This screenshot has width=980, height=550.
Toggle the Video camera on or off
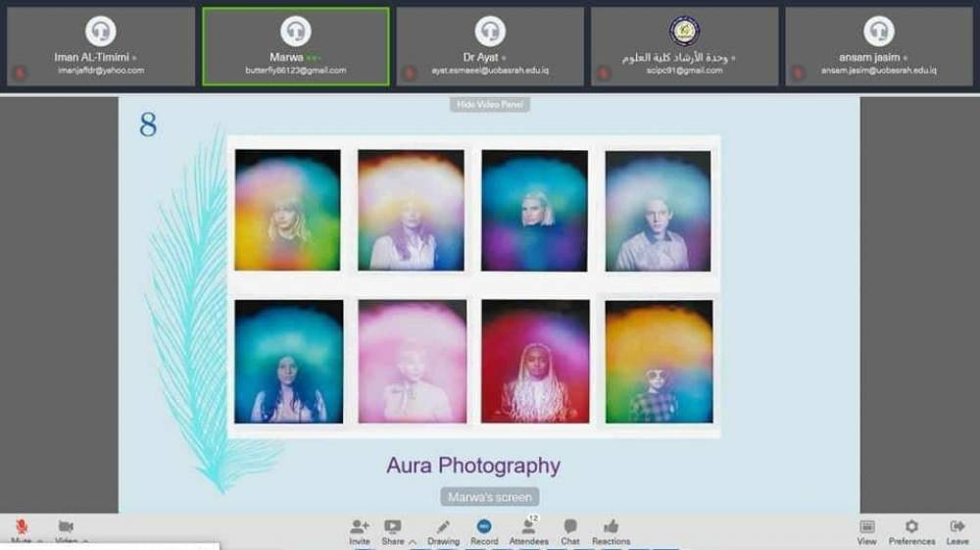tap(66, 527)
